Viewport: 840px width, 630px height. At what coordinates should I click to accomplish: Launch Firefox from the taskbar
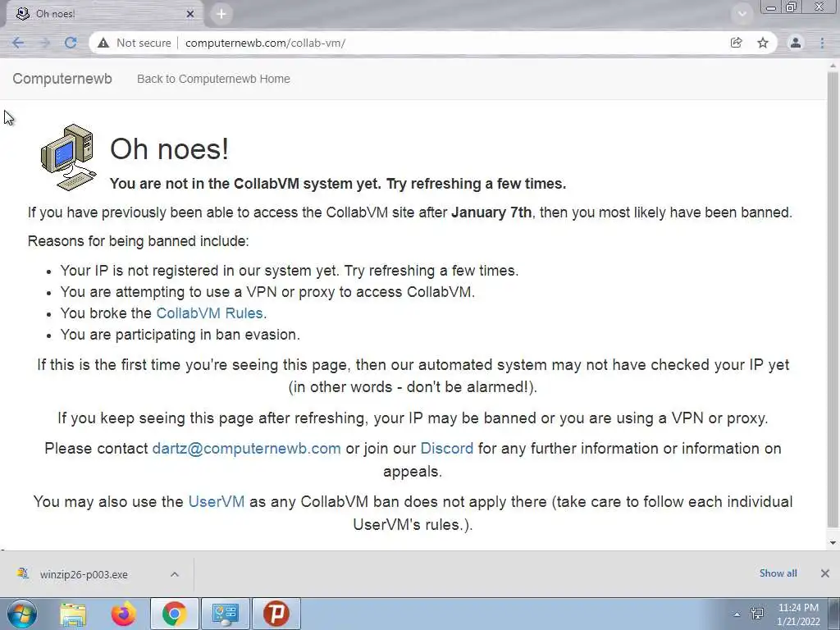coord(123,614)
